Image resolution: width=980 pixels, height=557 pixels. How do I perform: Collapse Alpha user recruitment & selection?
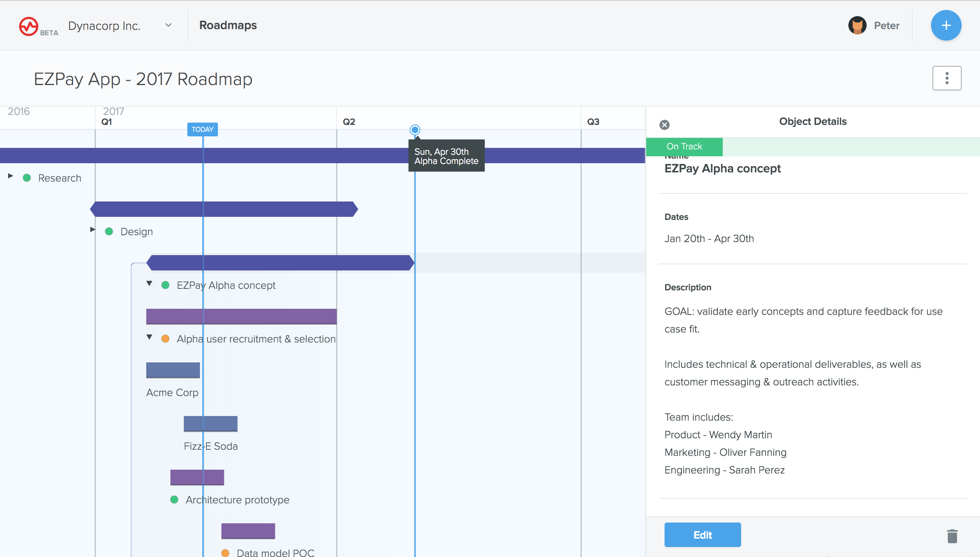pos(149,337)
